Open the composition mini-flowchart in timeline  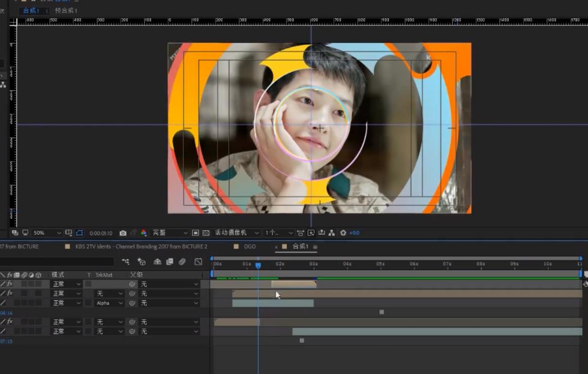pos(125,262)
